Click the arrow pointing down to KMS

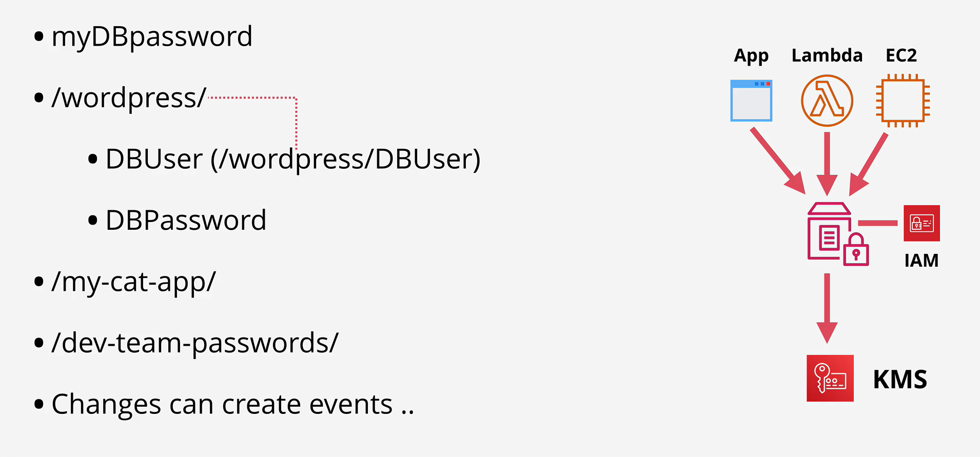coord(827,308)
